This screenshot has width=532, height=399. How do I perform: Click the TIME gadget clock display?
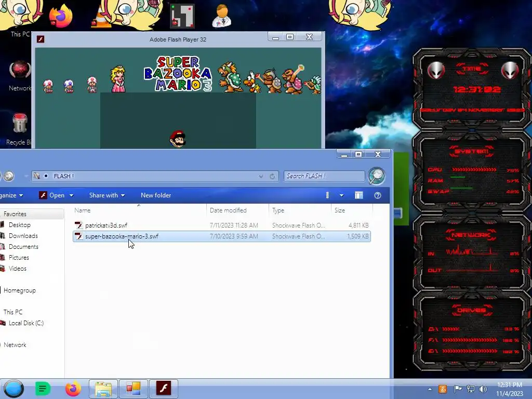click(x=477, y=89)
